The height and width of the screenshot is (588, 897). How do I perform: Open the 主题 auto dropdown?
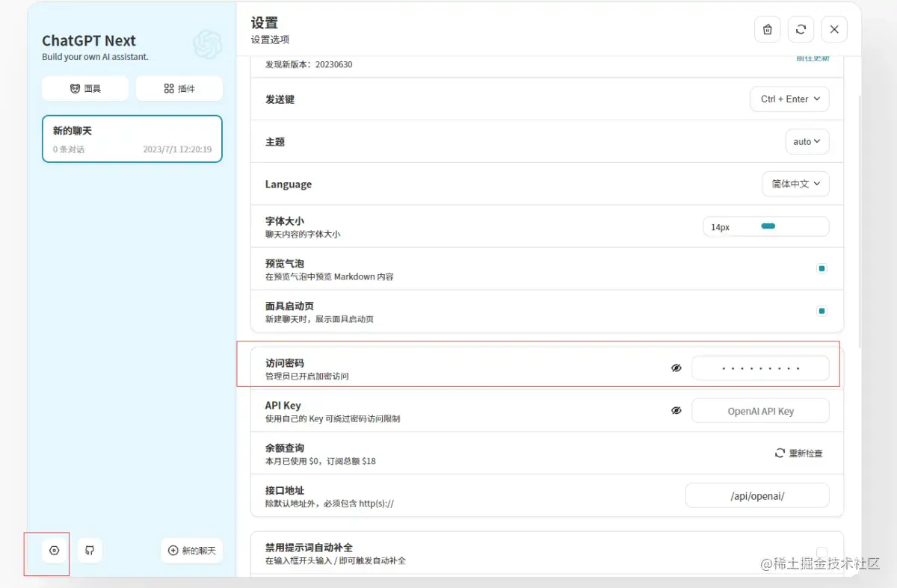[807, 141]
